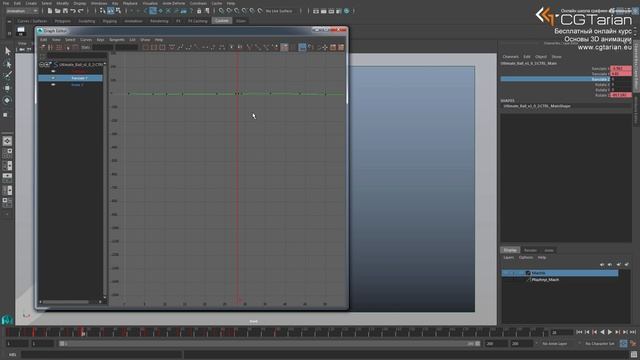Select the Machik layer row in Layer Editor
The image size is (640, 360).
coord(560,273)
